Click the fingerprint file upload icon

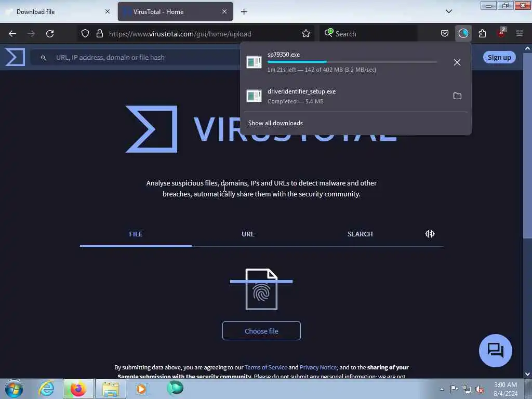click(x=261, y=289)
